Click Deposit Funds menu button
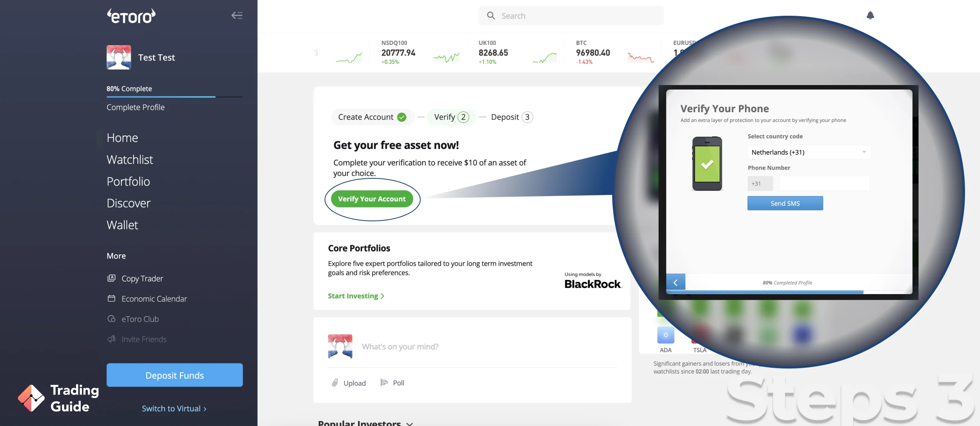Image resolution: width=980 pixels, height=426 pixels. tap(174, 375)
